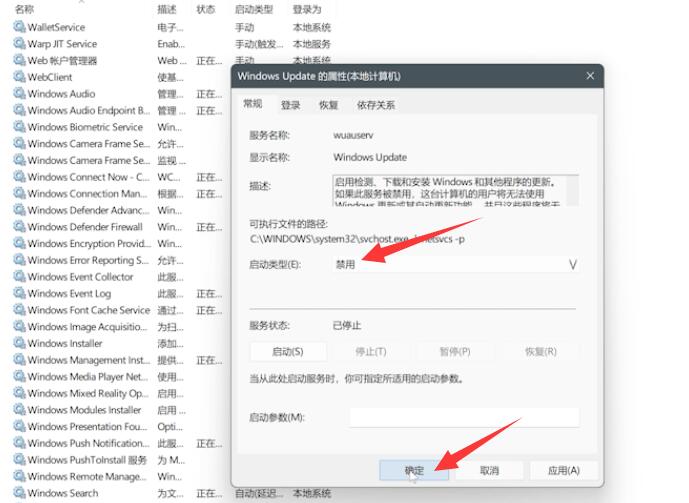Viewport: 689px width, 503px height.
Task: Click the icon for Windows PushToInstall 服务
Action: click(x=19, y=460)
